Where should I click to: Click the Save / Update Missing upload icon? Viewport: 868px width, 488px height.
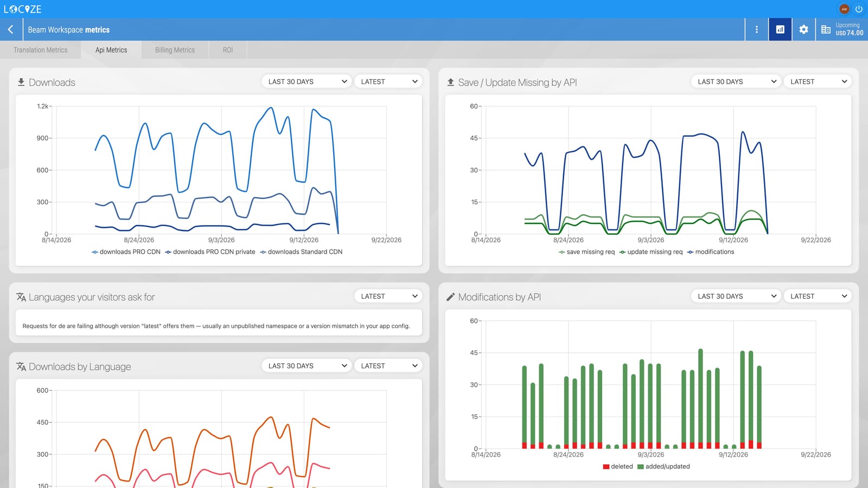[x=450, y=82]
